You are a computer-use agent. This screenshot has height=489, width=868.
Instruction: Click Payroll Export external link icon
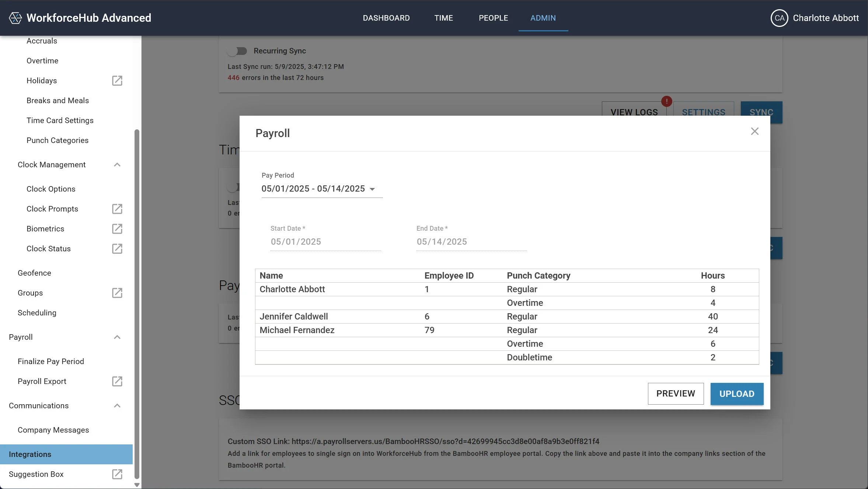pyautogui.click(x=117, y=381)
